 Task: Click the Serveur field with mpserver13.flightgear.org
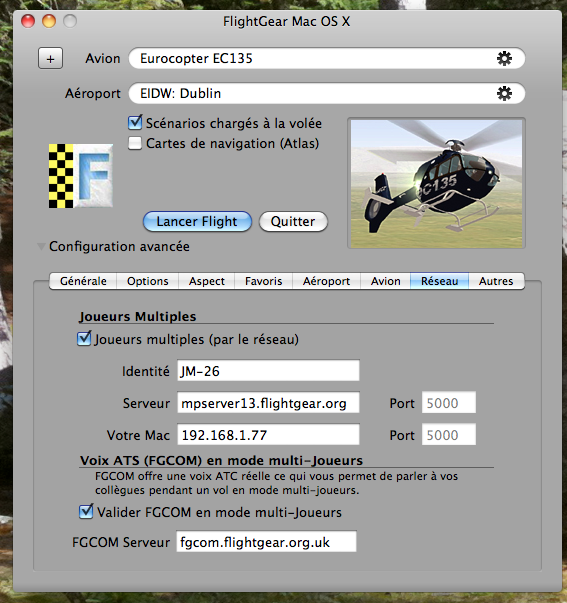point(268,403)
